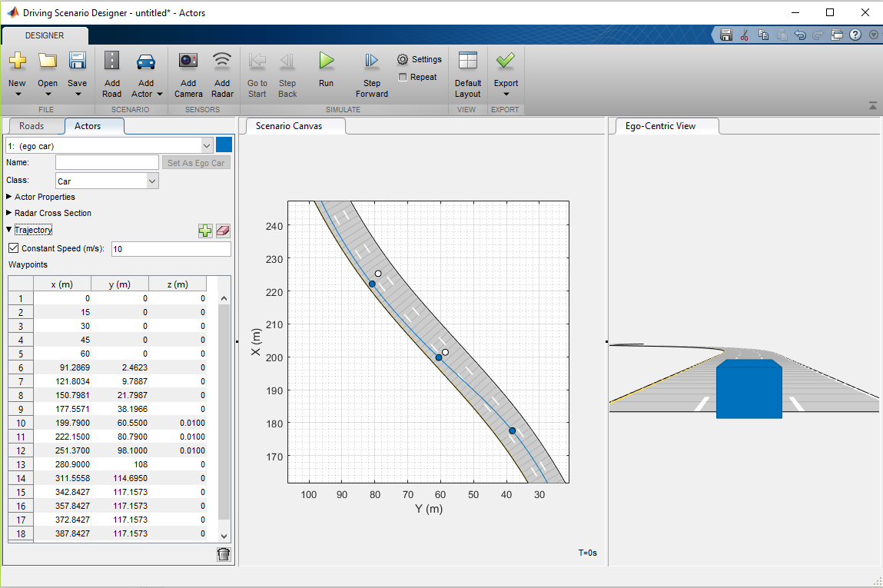Open the actor selection dropdown
Screen dimensions: 883x588
point(207,146)
